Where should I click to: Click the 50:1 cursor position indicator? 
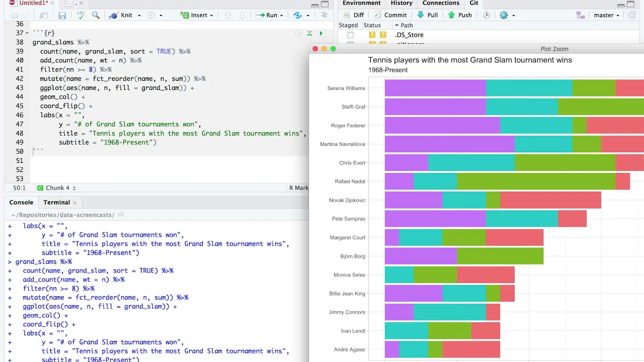click(x=19, y=188)
